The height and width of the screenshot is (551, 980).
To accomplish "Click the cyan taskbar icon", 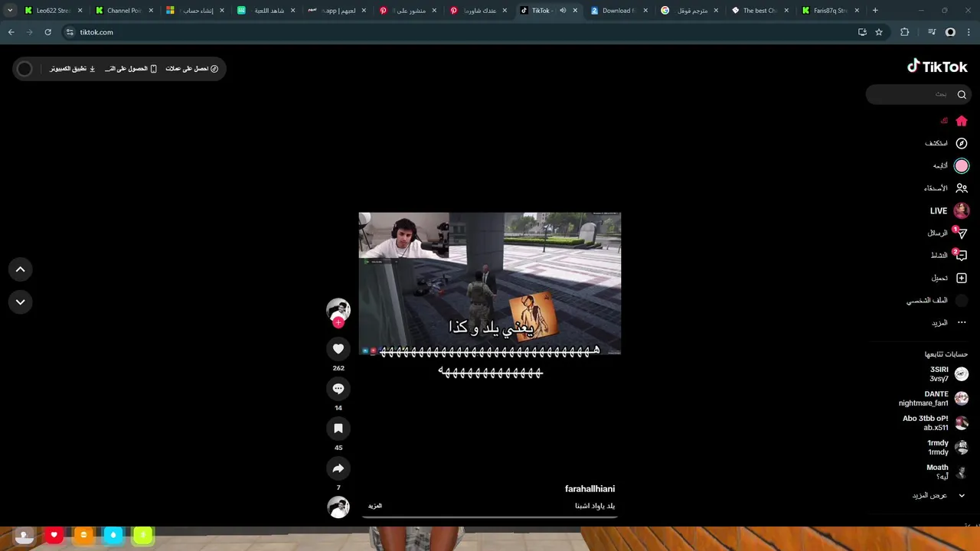I will pos(113,536).
